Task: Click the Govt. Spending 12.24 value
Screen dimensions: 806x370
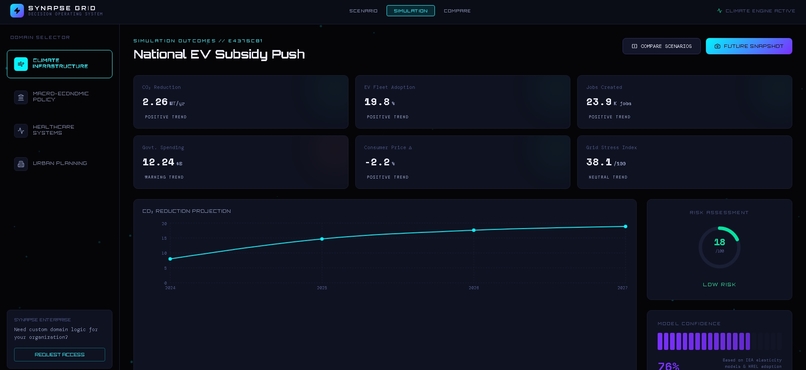Action: 158,162
